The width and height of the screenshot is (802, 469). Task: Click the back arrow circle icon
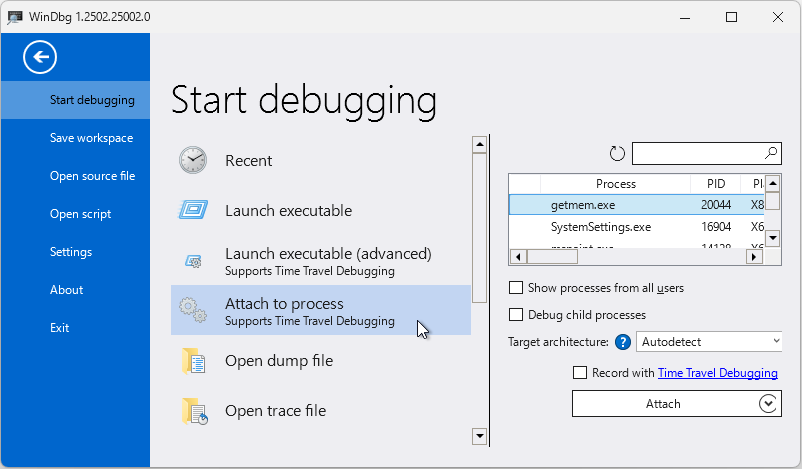coord(40,57)
